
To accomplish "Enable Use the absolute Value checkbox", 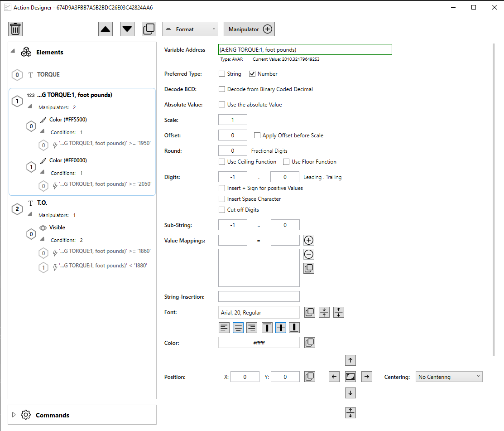I will click(x=222, y=105).
